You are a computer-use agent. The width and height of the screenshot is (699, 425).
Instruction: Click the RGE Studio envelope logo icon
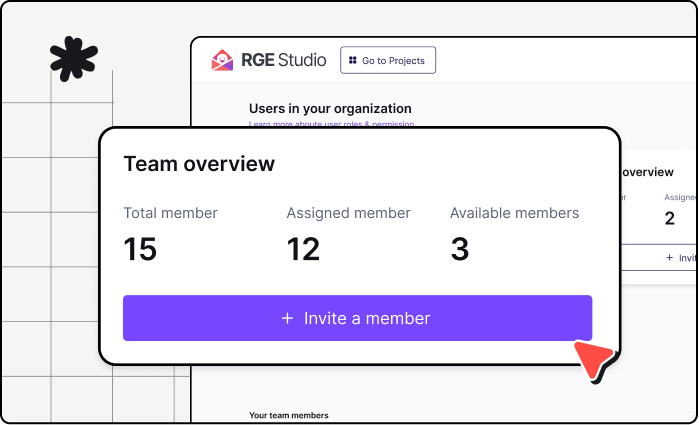pos(222,60)
